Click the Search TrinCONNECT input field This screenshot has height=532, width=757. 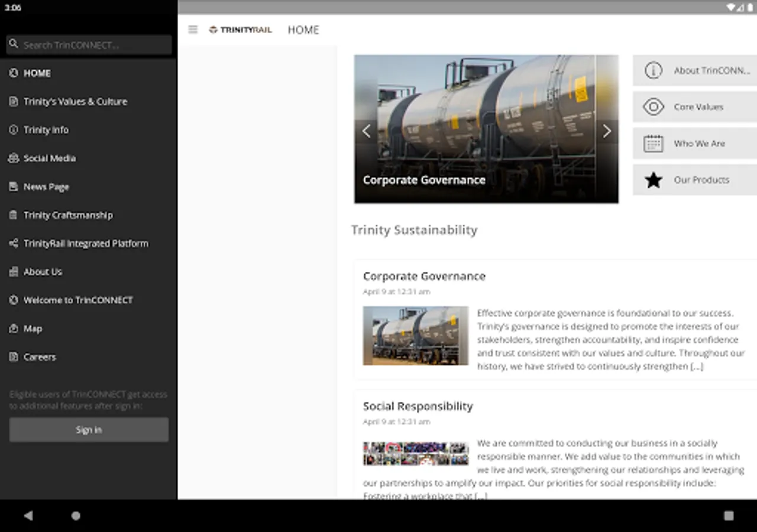pos(89,45)
